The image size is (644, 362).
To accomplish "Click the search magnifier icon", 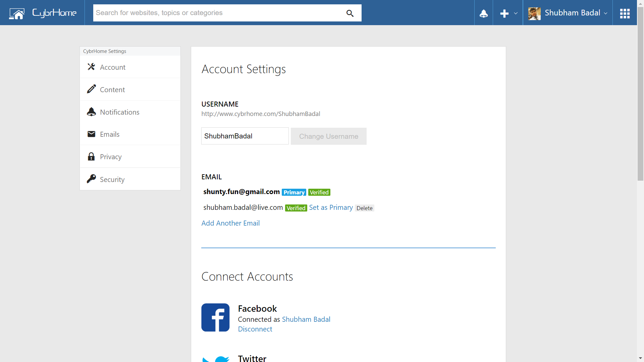I will 350,13.
